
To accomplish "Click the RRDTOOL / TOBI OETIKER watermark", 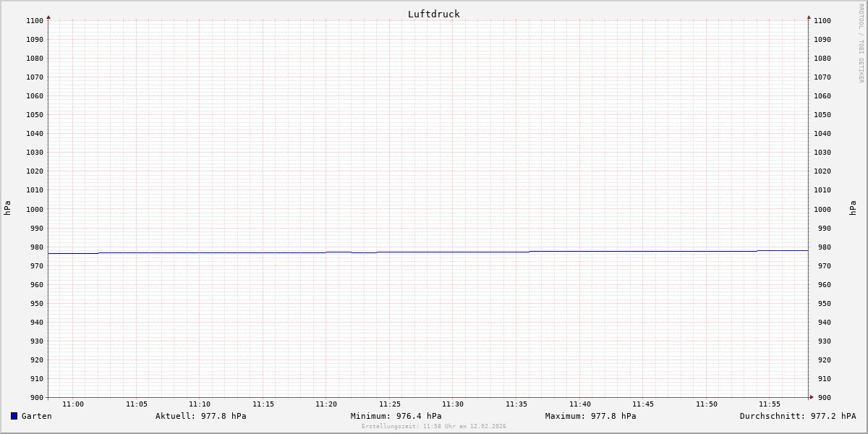I will tap(861, 43).
